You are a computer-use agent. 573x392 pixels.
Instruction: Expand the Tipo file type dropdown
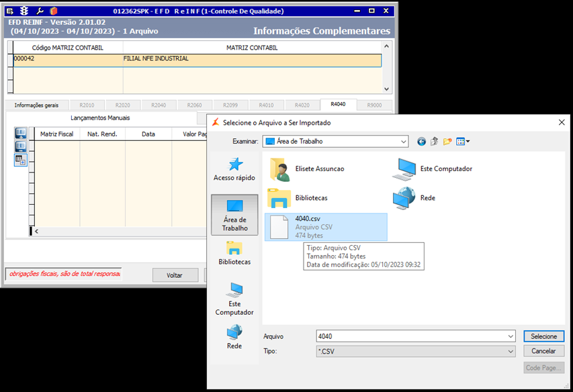click(511, 352)
